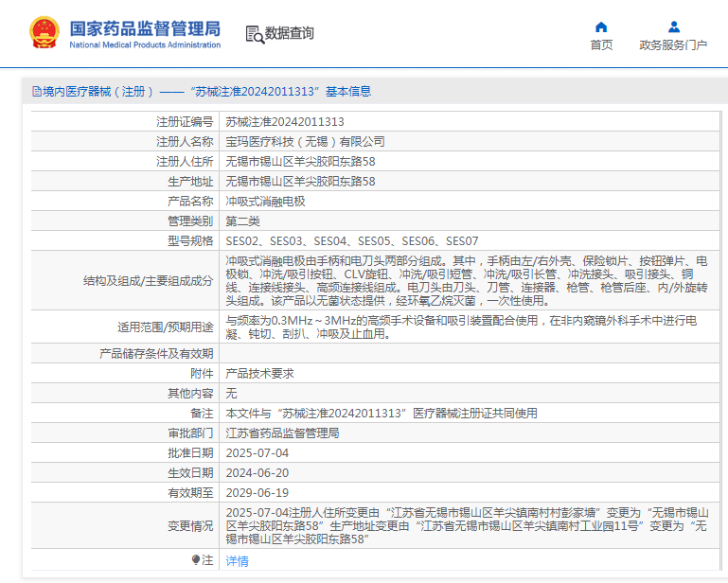Click the 有效期至 label
This screenshot has height=583, width=728.
[190, 493]
